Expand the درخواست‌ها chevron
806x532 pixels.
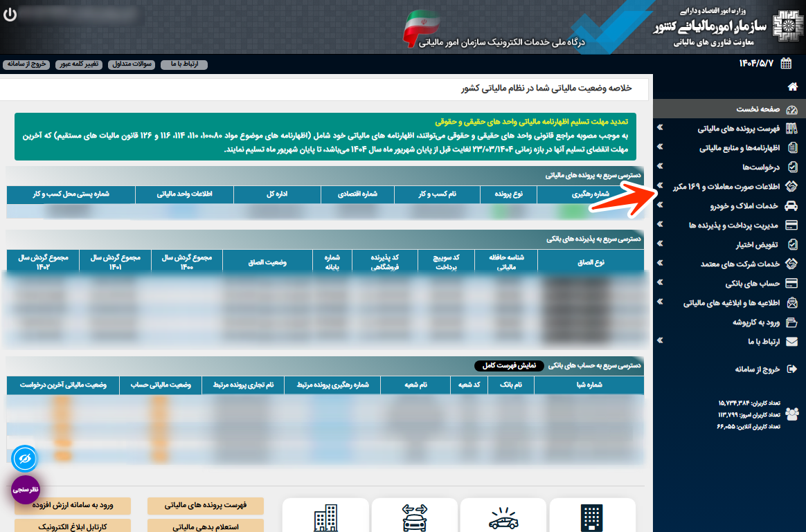tap(660, 166)
